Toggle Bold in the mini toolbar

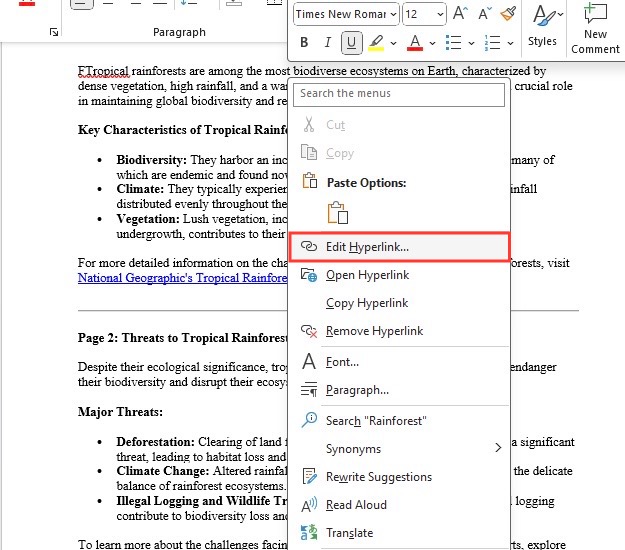(x=304, y=42)
